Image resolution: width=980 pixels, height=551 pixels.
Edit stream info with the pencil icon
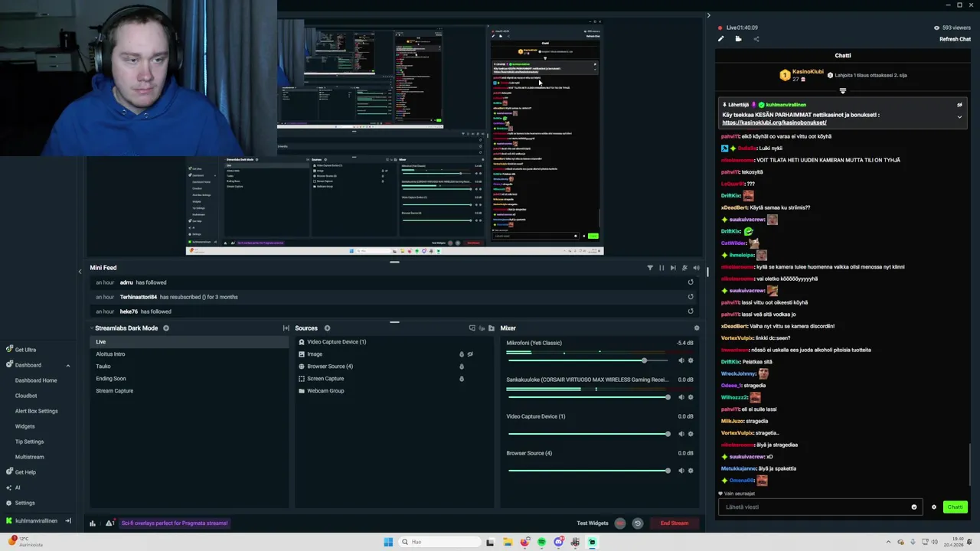[x=720, y=39]
